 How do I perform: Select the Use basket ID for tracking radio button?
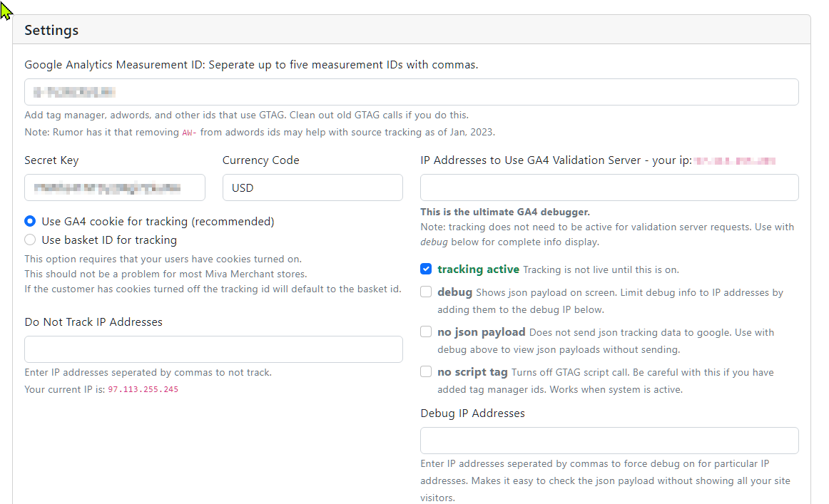click(x=30, y=240)
